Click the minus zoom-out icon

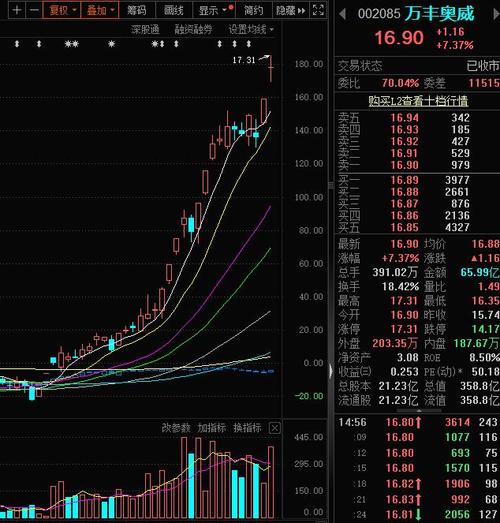pyautogui.click(x=34, y=10)
